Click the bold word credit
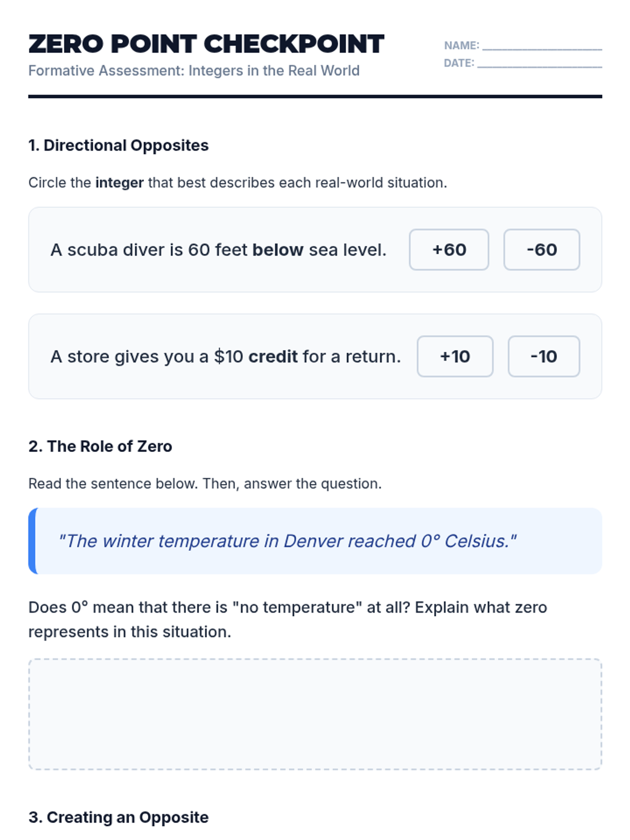 click(x=273, y=356)
